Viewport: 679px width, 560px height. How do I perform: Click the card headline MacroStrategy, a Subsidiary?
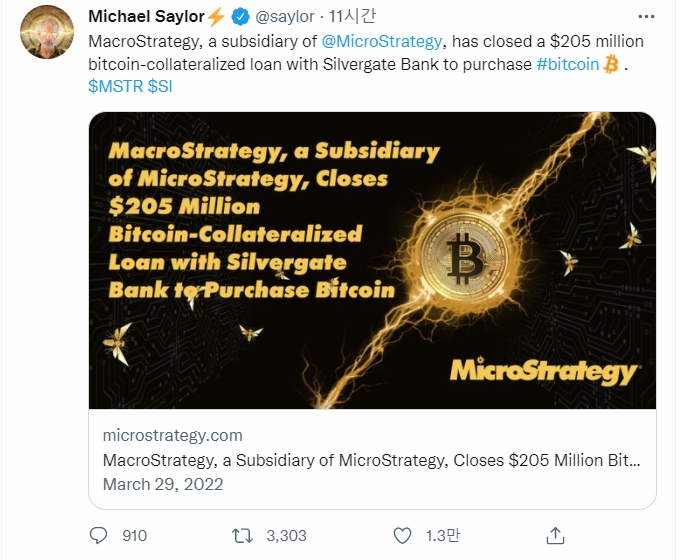372,460
